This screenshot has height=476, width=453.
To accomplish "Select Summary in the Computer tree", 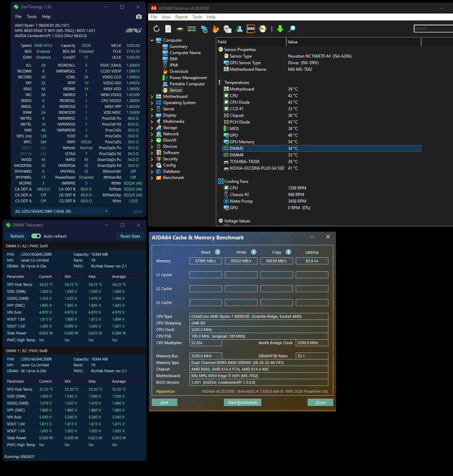I will tap(178, 46).
